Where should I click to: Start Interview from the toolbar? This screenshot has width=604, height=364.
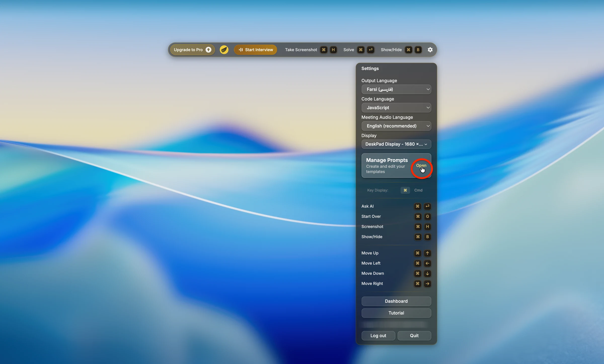click(x=255, y=50)
